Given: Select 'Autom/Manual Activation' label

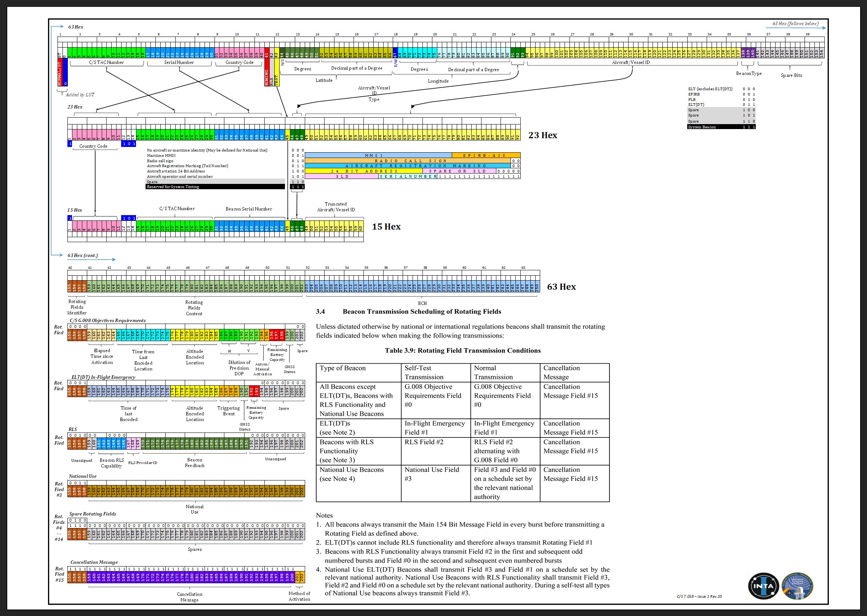Looking at the screenshot, I should (262, 369).
